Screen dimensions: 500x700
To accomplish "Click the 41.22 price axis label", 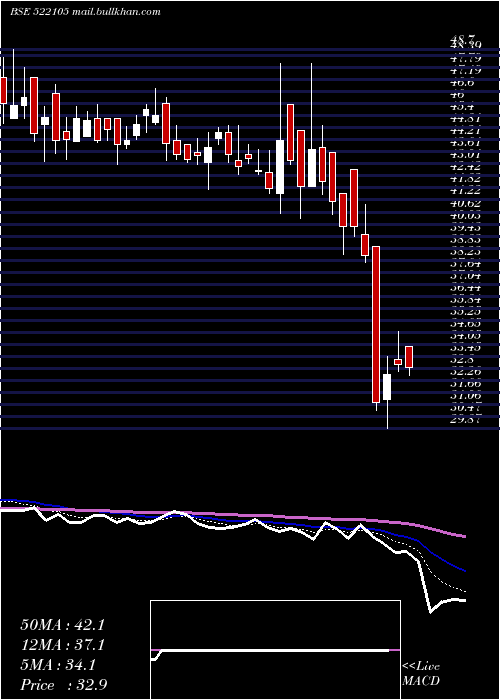I will click(465, 191).
